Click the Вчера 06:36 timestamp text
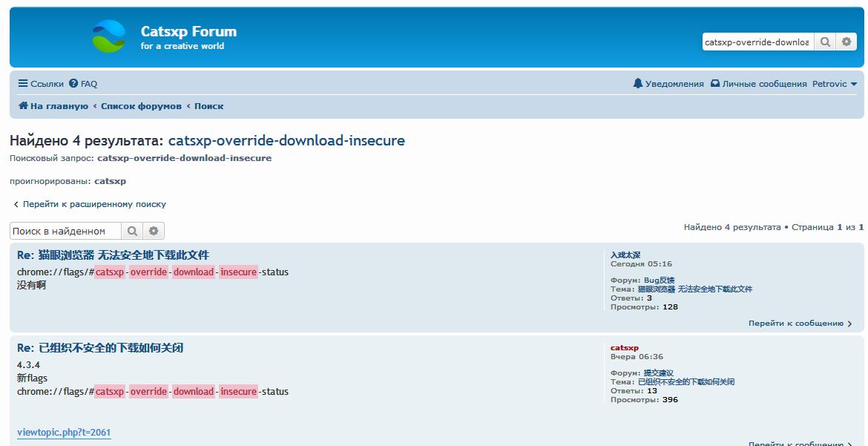Image resolution: width=868 pixels, height=446 pixels. click(637, 357)
